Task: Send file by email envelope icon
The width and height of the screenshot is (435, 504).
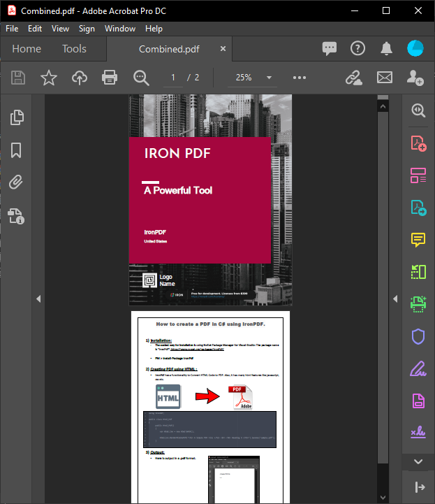Action: click(385, 78)
